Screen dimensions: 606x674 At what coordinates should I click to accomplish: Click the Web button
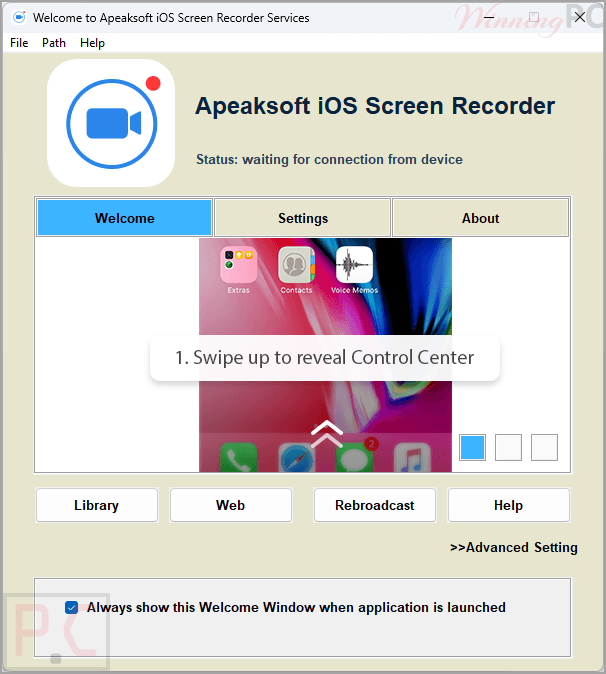tap(231, 505)
